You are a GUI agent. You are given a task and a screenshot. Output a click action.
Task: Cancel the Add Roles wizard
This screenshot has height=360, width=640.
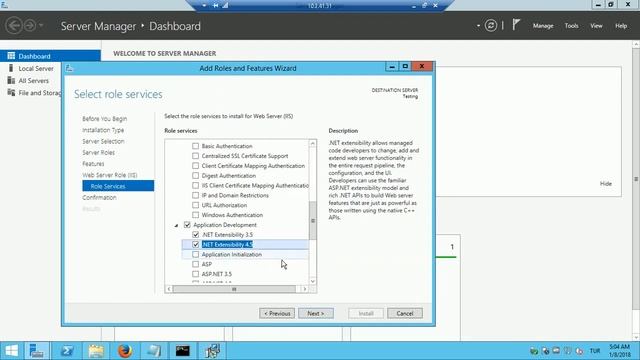click(x=404, y=313)
